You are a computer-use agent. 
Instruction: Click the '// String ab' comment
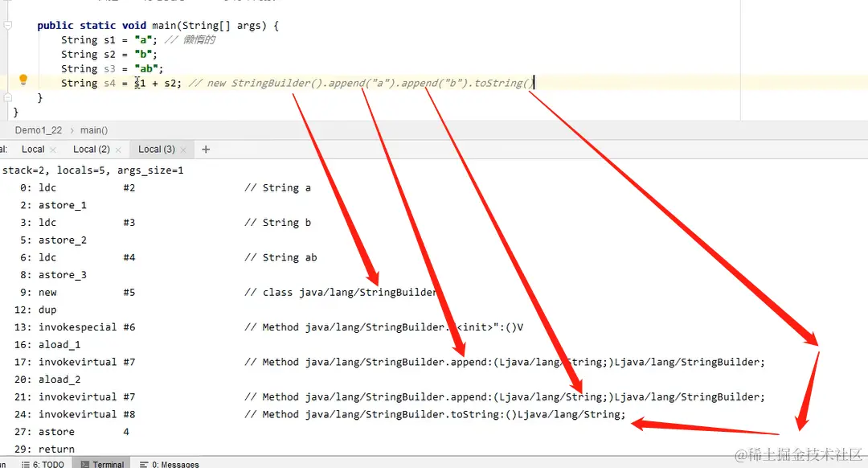coord(280,257)
